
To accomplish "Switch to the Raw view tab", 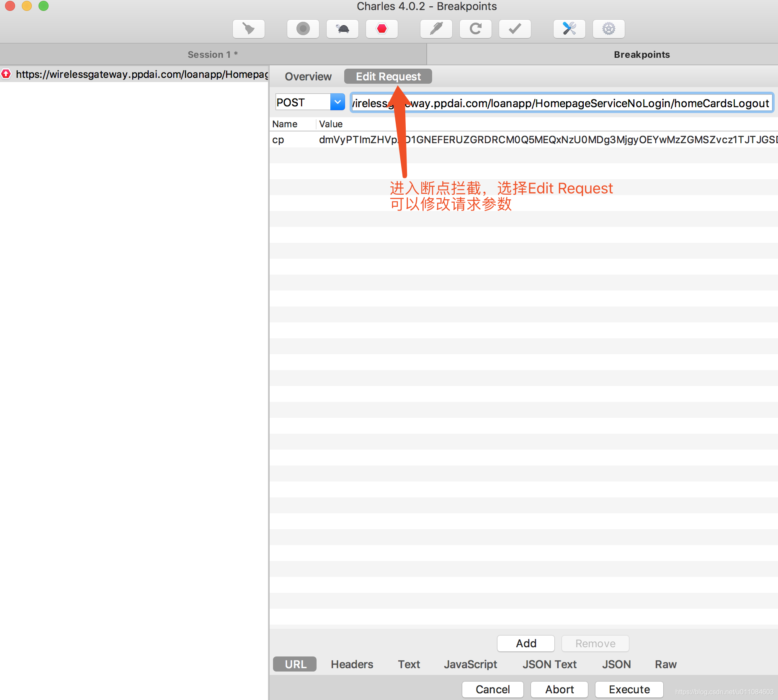I will [666, 664].
